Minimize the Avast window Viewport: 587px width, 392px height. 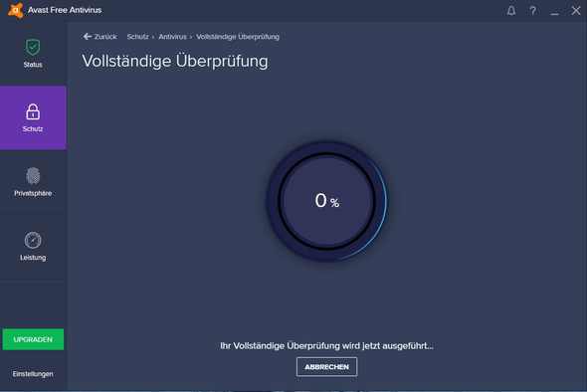(x=554, y=11)
